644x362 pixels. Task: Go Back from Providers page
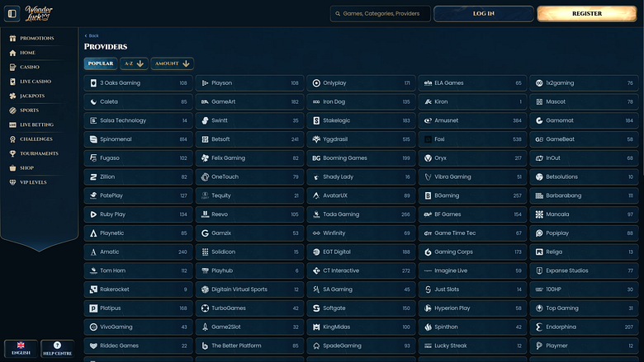92,35
